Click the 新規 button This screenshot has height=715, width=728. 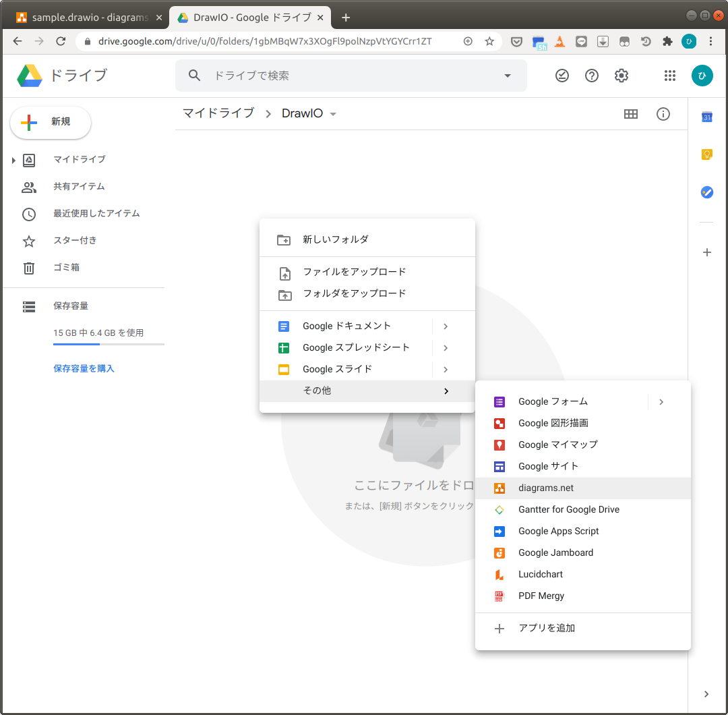click(x=50, y=122)
